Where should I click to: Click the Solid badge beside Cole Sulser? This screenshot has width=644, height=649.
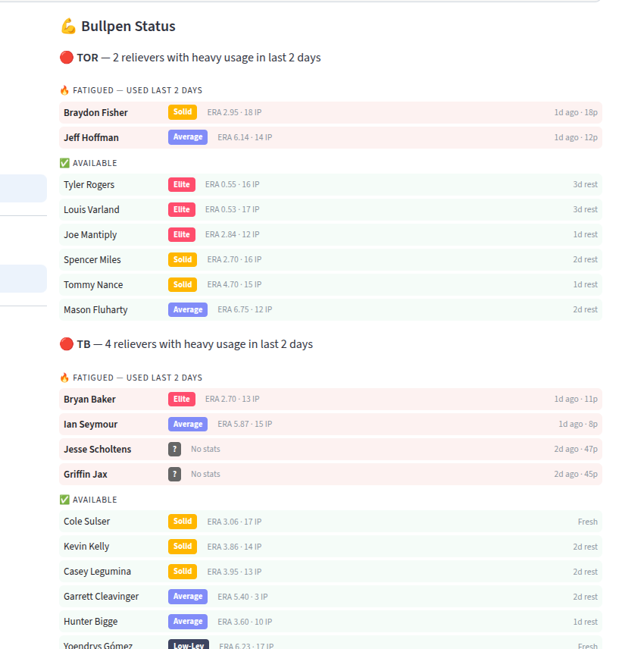point(183,522)
